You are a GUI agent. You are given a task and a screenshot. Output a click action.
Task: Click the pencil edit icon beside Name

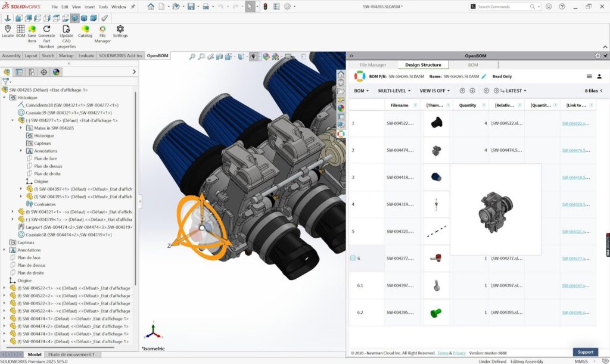coord(484,77)
